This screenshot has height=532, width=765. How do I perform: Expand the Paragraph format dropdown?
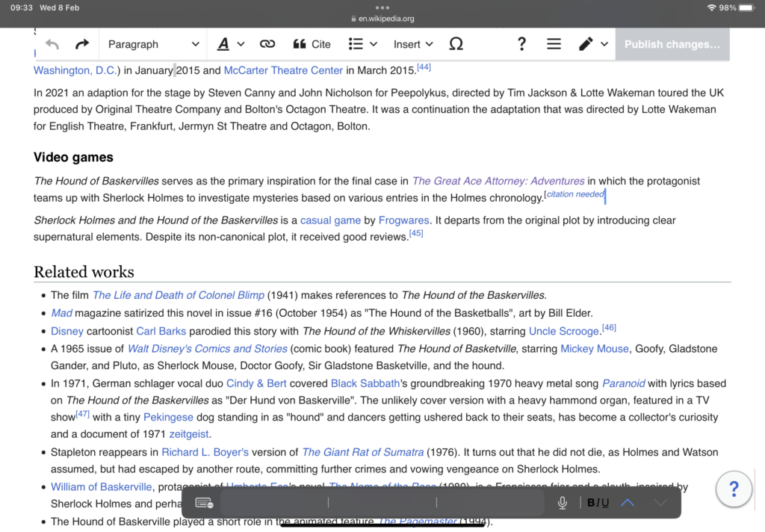pyautogui.click(x=153, y=45)
